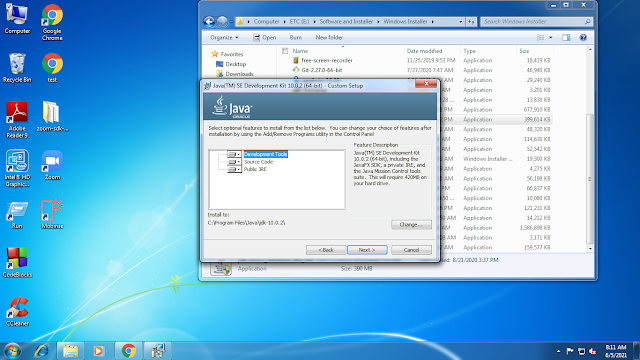Image resolution: width=640 pixels, height=360 pixels.
Task: Open the Organize menu in Explorer
Action: click(224, 38)
